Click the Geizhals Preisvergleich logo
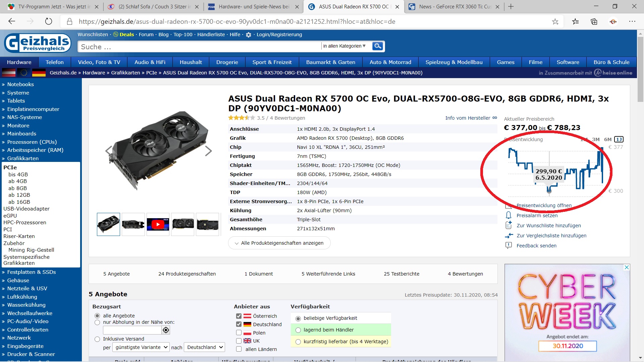 tap(38, 43)
